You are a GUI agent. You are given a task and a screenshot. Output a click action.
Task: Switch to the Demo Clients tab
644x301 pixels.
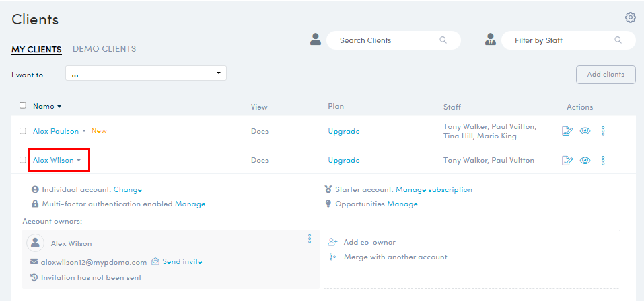(104, 49)
